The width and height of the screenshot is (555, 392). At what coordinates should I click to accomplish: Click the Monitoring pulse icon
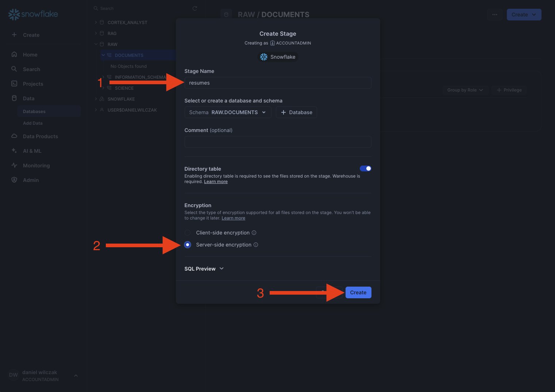pos(14,165)
